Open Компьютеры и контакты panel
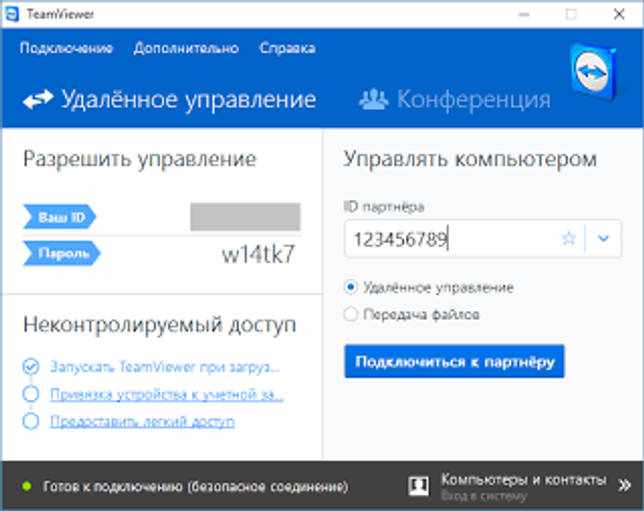 click(x=524, y=479)
